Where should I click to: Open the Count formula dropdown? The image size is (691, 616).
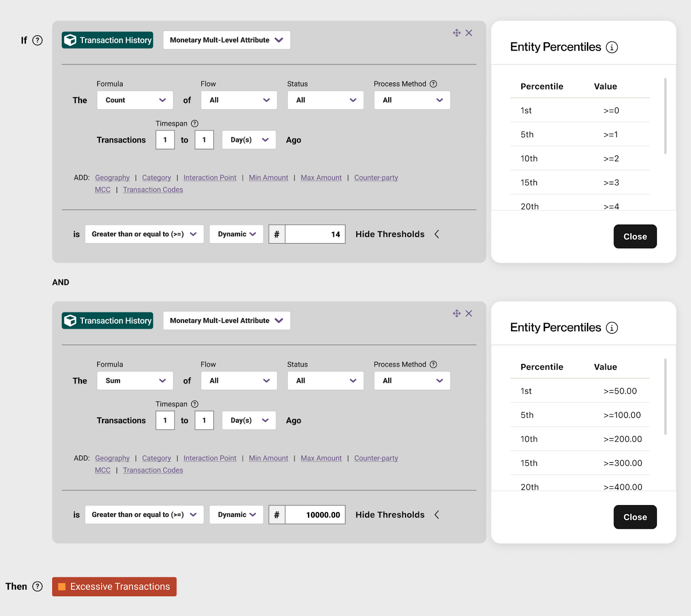[135, 100]
